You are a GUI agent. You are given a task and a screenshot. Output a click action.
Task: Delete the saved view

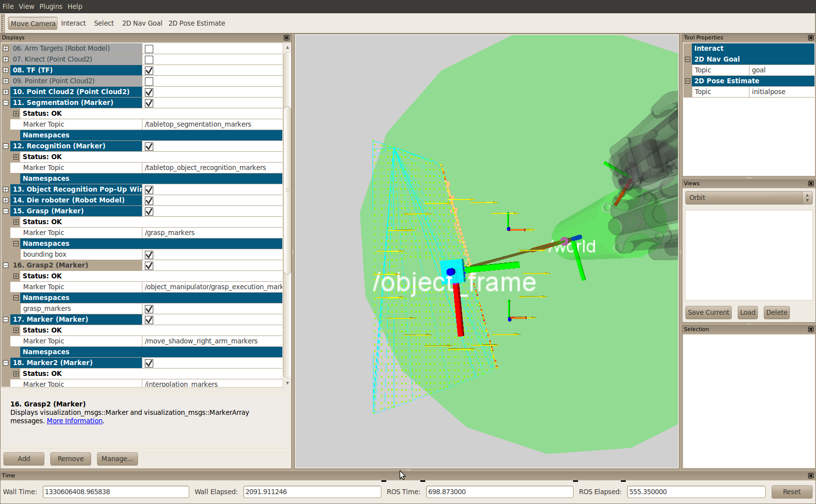777,312
